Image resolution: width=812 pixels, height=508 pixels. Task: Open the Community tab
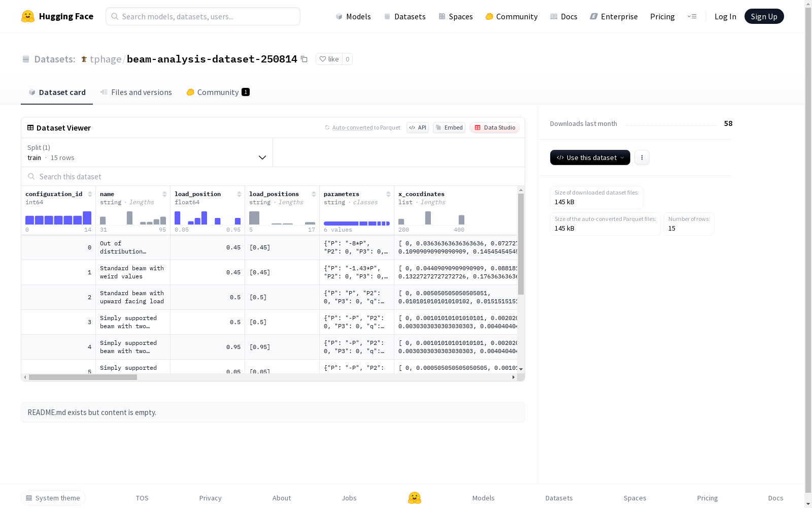[218, 92]
